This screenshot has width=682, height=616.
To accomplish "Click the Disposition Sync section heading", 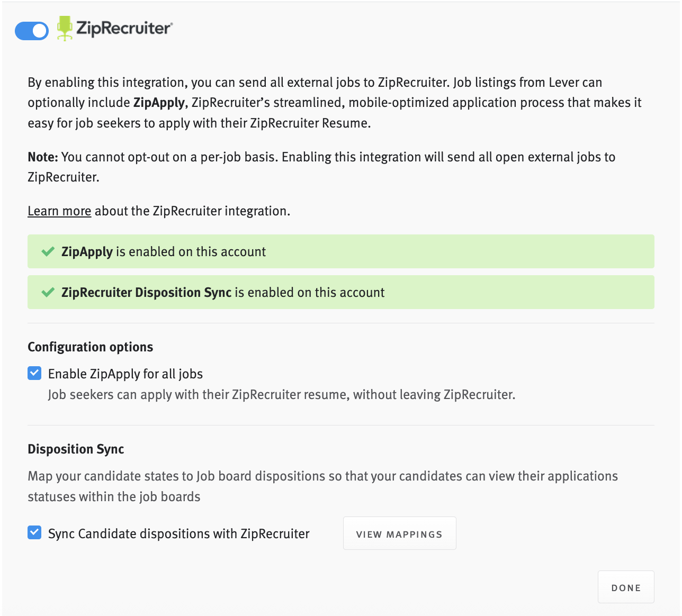I will click(x=76, y=449).
